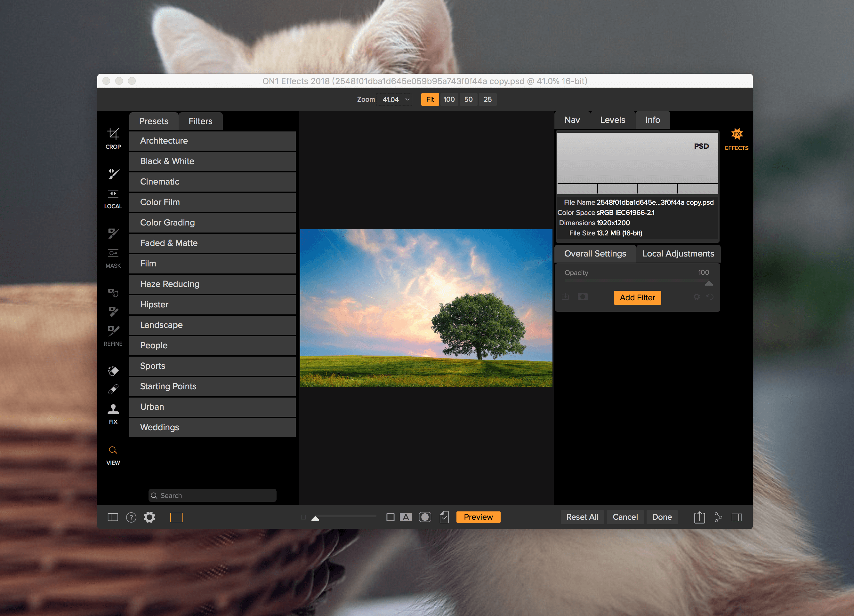Expand the Cinematic preset category
The height and width of the screenshot is (616, 854).
pos(212,182)
